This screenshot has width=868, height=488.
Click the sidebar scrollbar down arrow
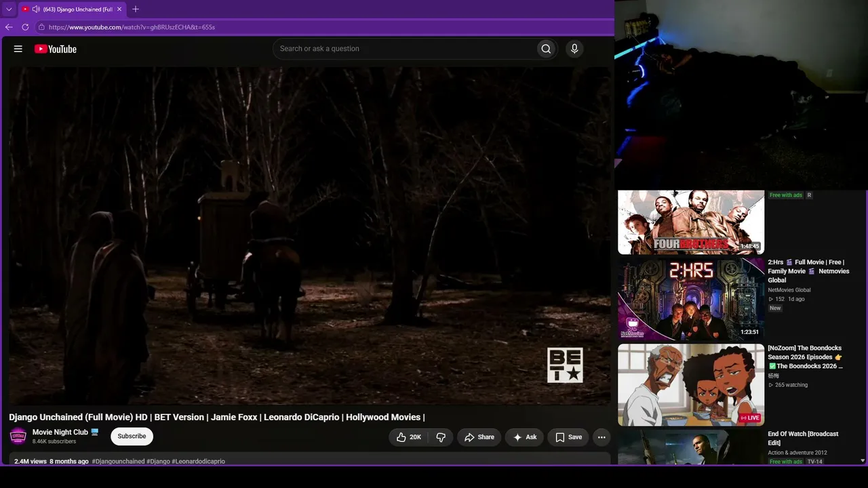coord(863,461)
